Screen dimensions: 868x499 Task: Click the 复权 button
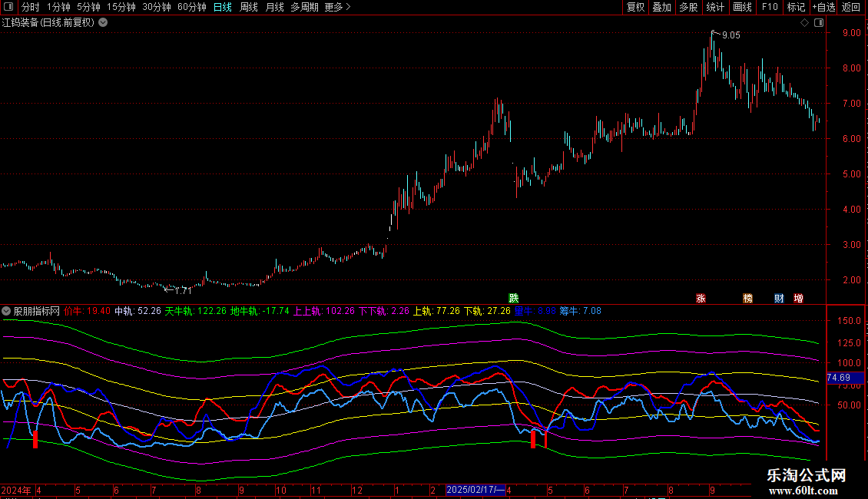(x=635, y=7)
